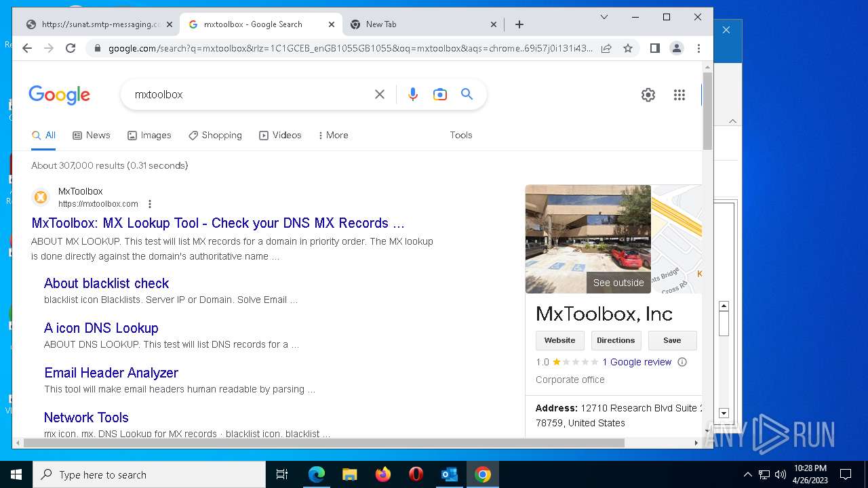
Task: Launch Firefox from the taskbar
Action: click(383, 474)
